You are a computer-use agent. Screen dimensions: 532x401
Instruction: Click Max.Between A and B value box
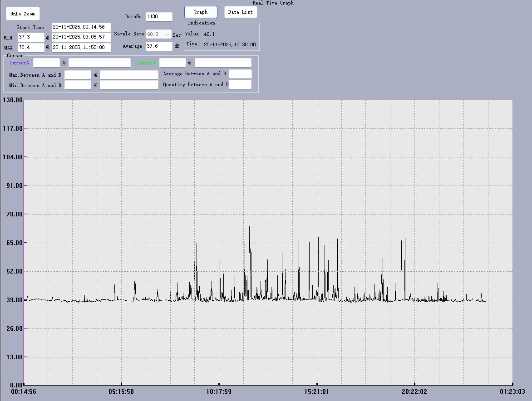click(78, 74)
